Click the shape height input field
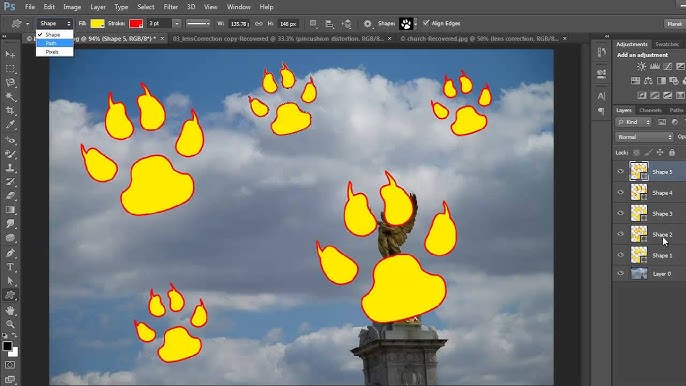Screen dimensions: 686x386 click(x=288, y=24)
